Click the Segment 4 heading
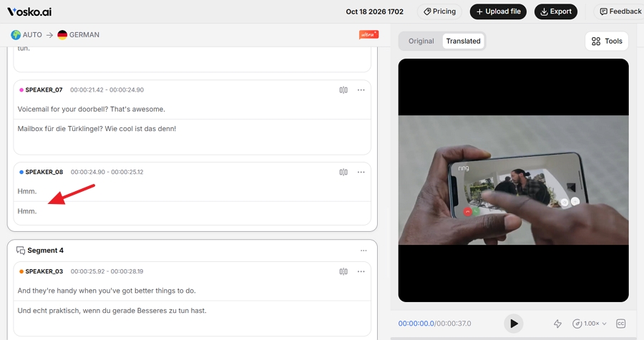This screenshot has height=340, width=644. [46, 251]
